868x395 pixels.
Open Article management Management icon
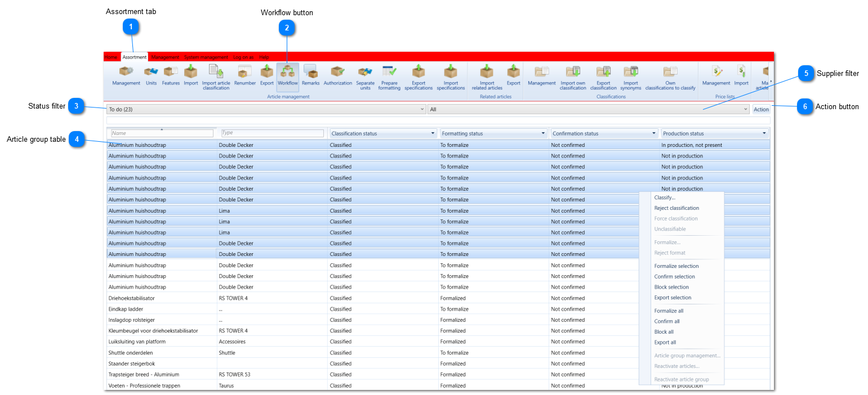click(126, 77)
